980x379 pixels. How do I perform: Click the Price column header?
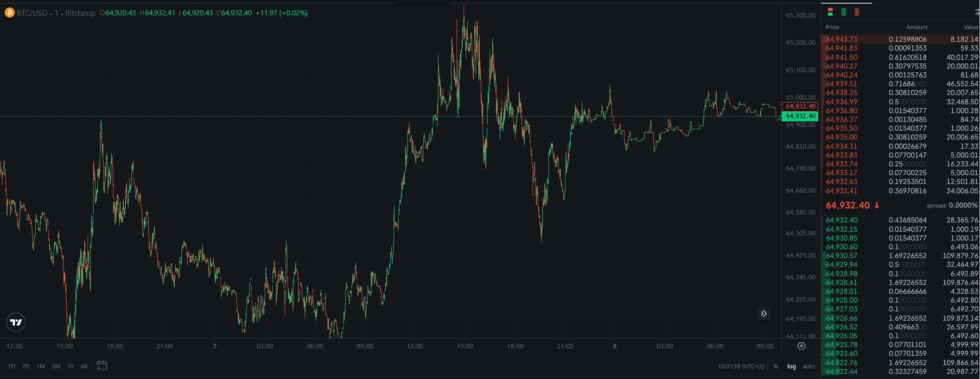pyautogui.click(x=832, y=27)
